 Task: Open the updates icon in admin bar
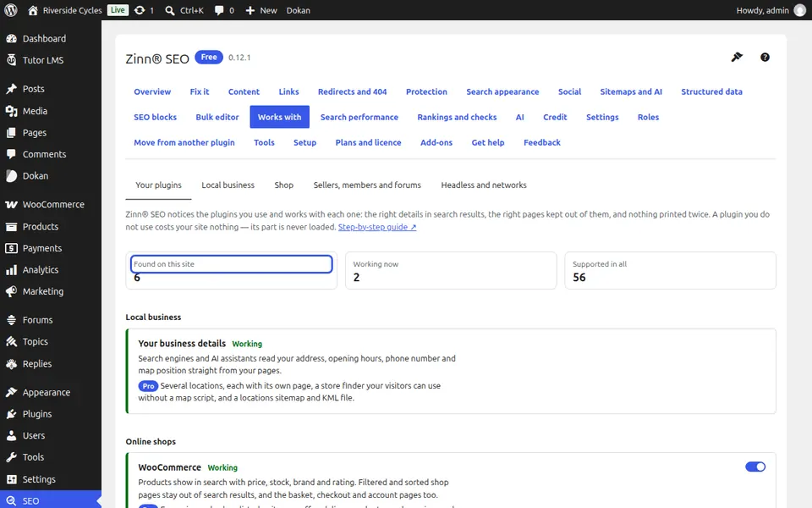(140, 10)
